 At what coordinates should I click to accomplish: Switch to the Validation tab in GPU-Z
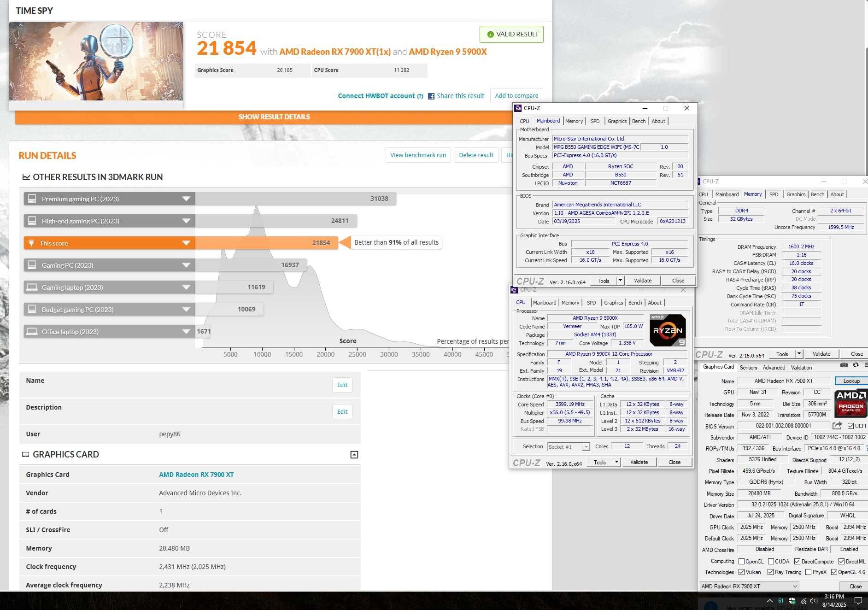(802, 368)
